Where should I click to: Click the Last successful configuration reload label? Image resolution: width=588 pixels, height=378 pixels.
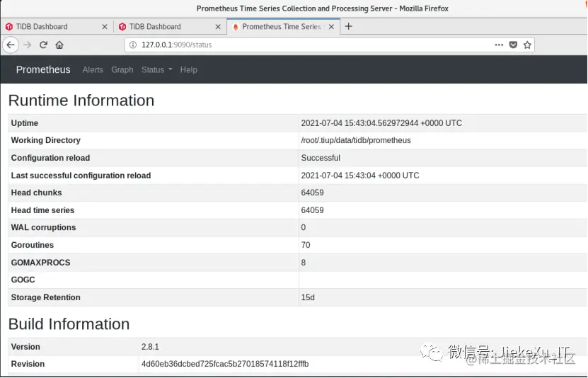[81, 176]
